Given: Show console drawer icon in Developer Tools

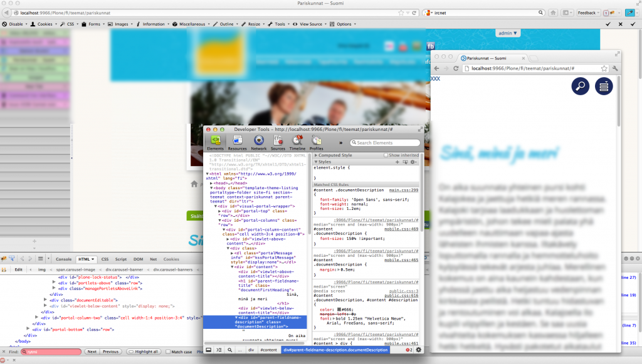Looking at the screenshot, I should click(219, 350).
